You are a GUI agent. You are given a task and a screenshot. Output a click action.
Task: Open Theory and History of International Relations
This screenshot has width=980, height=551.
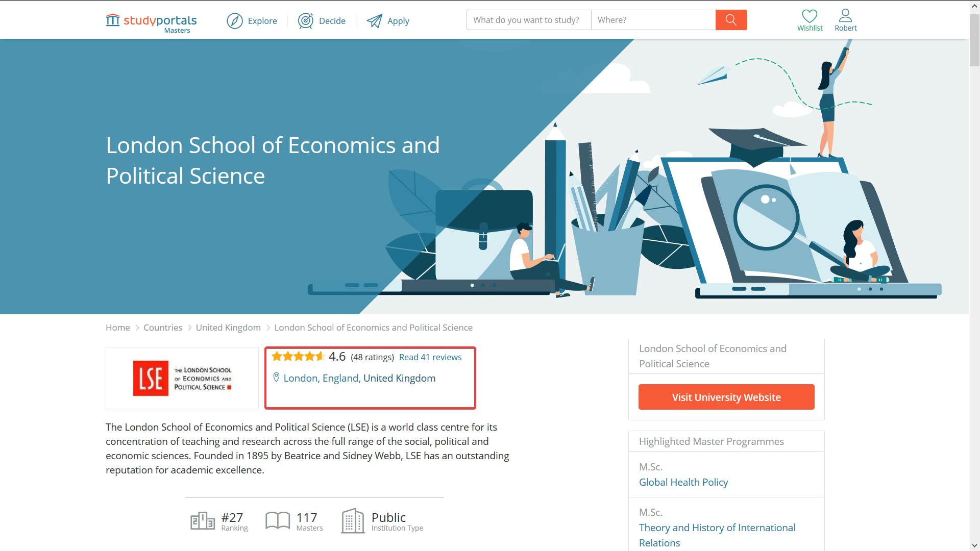pos(717,528)
